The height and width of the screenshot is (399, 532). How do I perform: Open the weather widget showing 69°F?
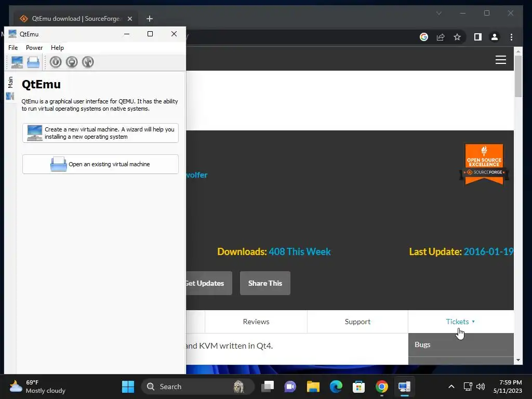37,387
